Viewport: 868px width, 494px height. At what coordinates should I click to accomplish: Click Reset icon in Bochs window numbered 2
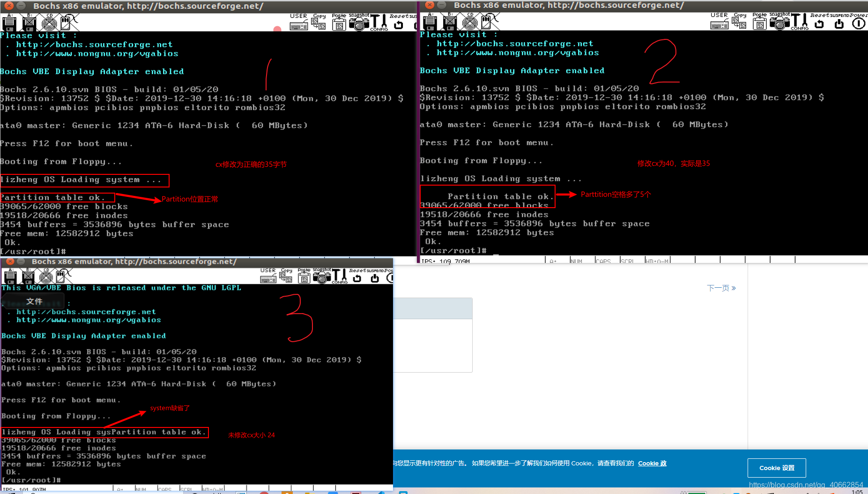coord(819,22)
